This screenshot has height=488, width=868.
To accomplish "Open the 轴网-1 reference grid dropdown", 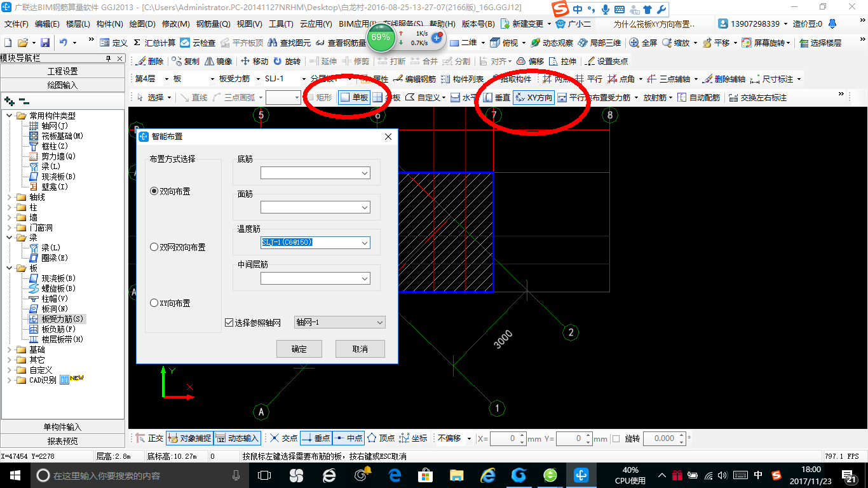I will 340,323.
